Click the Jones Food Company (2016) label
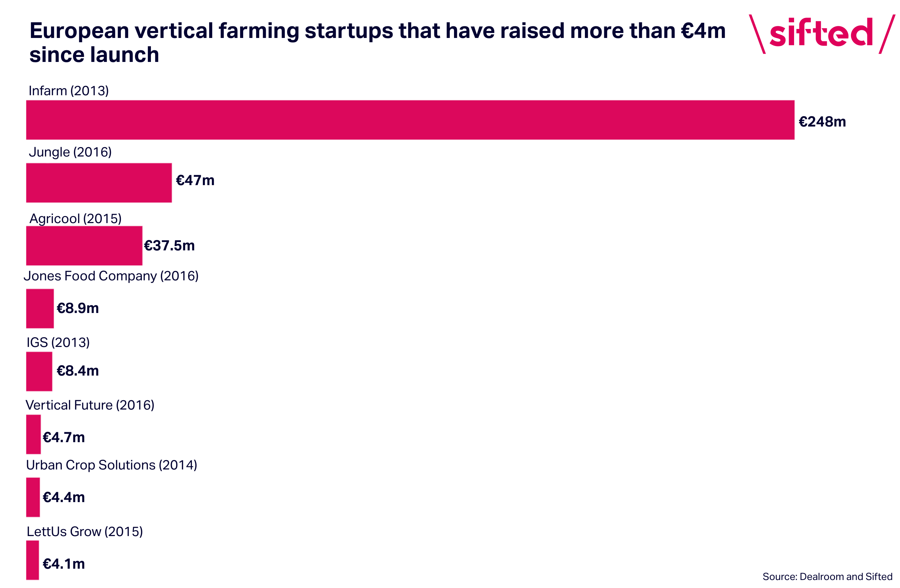 point(111,276)
